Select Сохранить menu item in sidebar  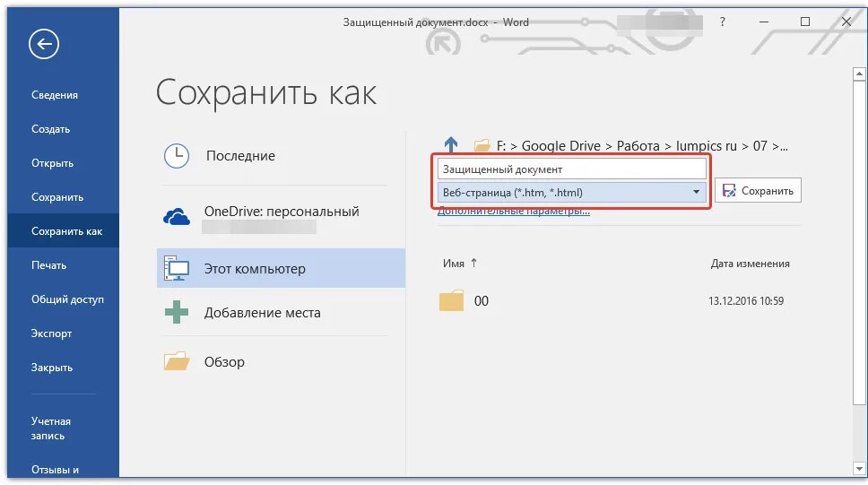point(57,197)
